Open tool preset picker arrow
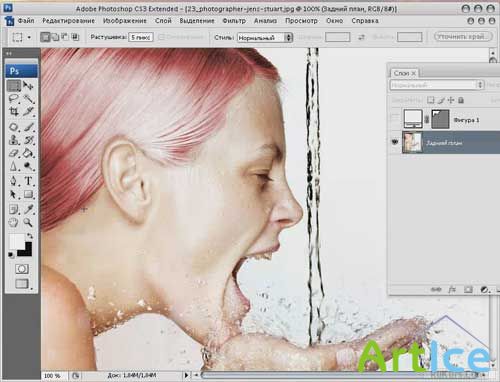Image resolution: width=500 pixels, height=382 pixels. (x=29, y=37)
